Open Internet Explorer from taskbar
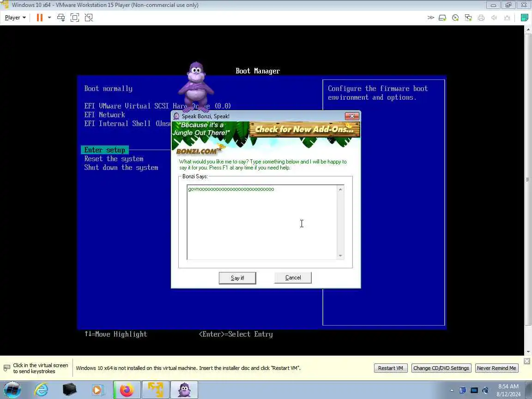Viewport: 532px width, 399px height. click(42, 390)
